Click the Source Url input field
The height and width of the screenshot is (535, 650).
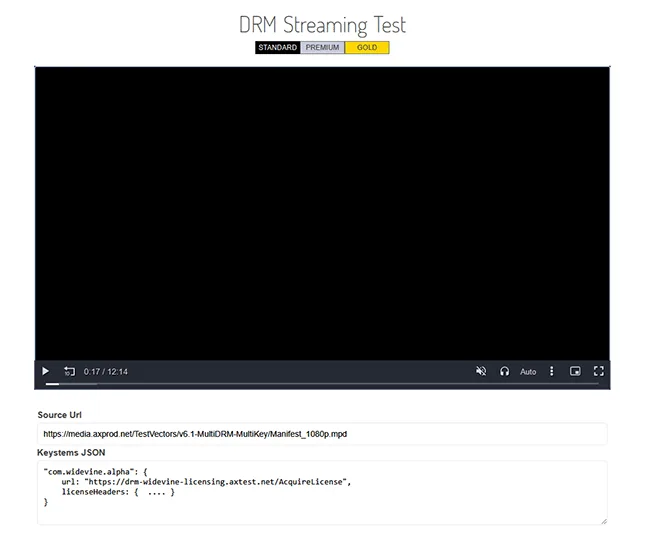click(322, 434)
